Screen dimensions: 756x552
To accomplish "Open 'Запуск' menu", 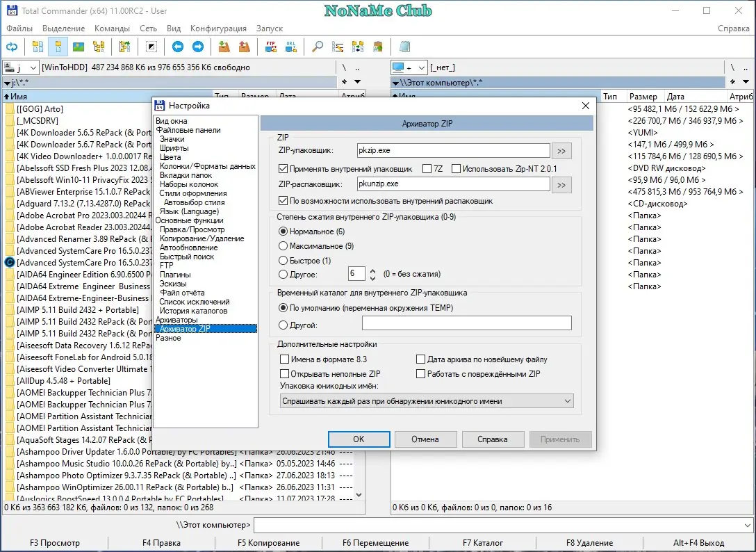I will pyautogui.click(x=270, y=29).
